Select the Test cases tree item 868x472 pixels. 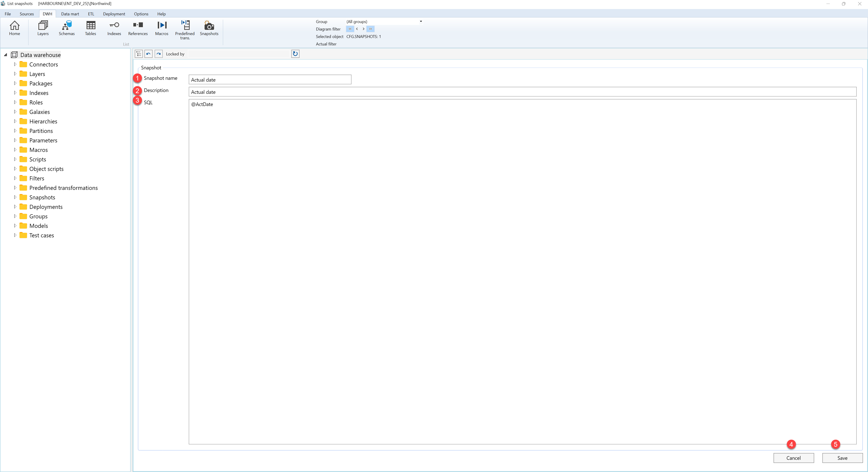pos(41,235)
